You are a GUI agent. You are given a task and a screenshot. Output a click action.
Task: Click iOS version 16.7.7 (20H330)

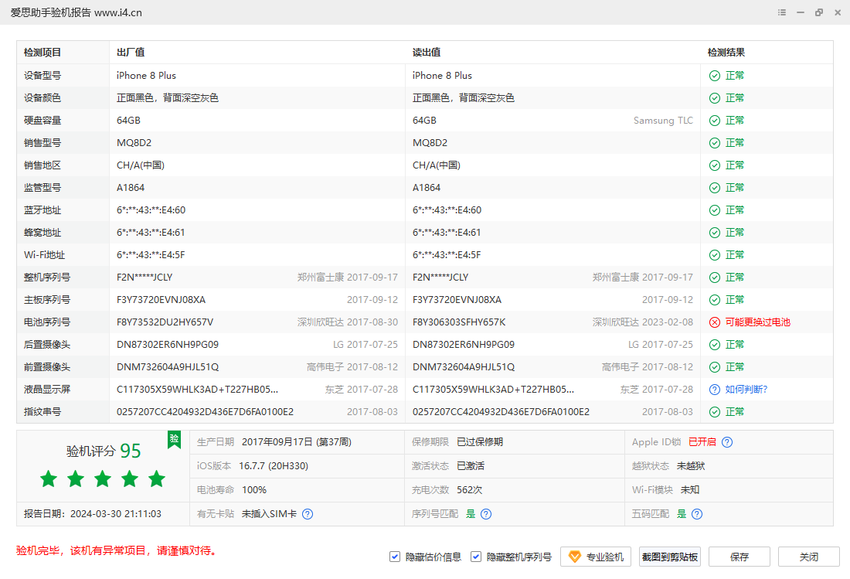(274, 466)
